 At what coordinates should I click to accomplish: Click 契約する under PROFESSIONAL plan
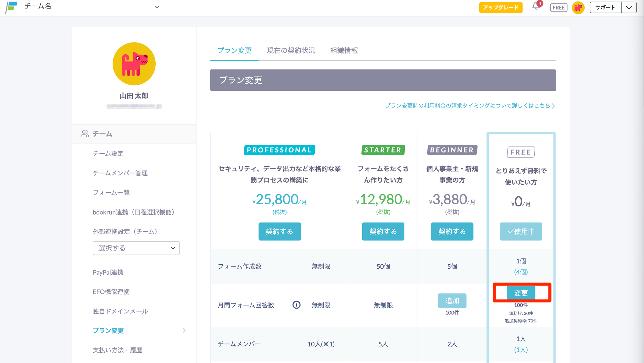[x=279, y=231]
